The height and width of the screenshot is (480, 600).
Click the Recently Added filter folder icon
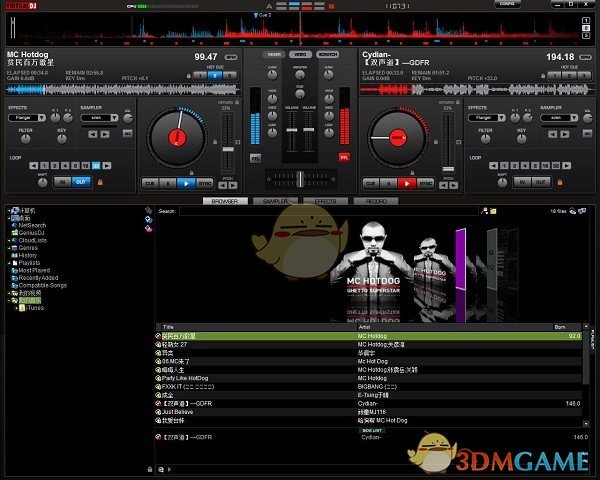click(15, 278)
